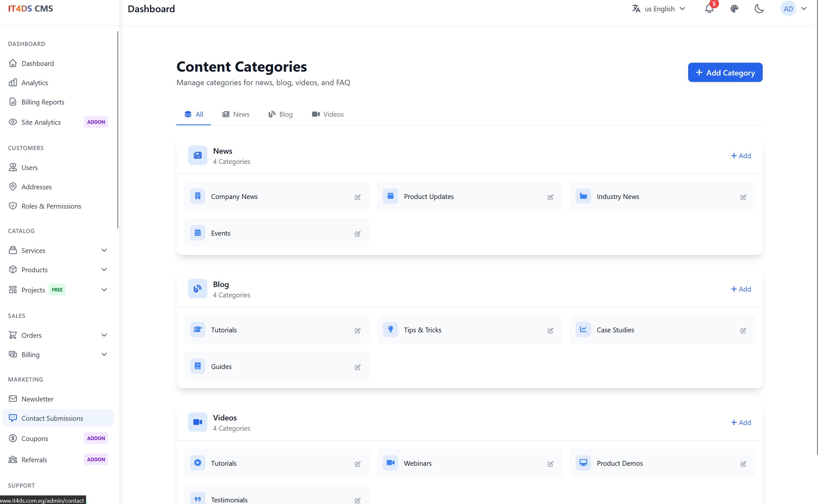Add a new Blog category

[x=741, y=289]
